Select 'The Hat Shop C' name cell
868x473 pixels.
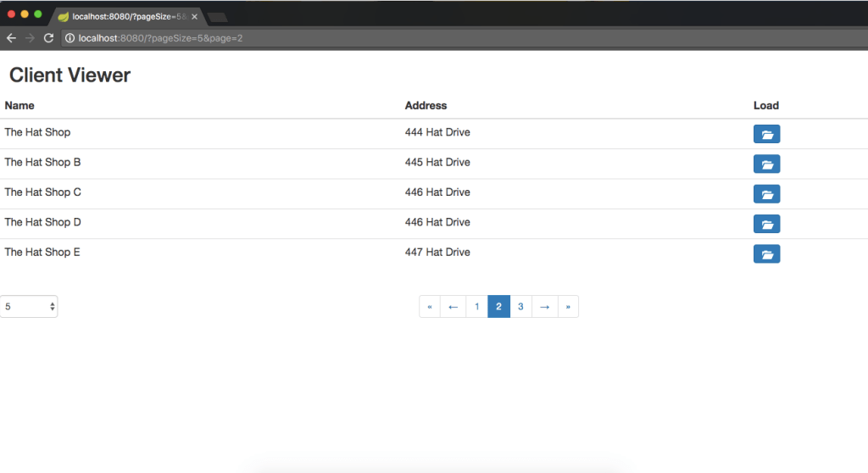click(x=42, y=192)
